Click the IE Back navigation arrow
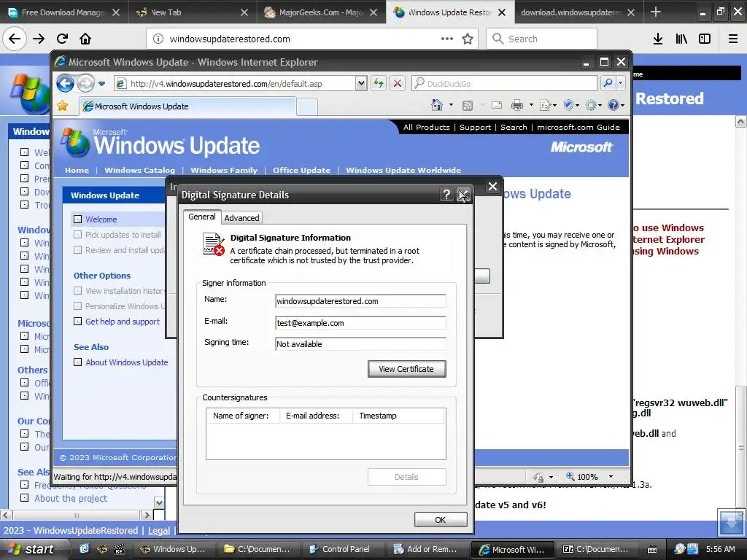Screen dimensions: 747x560 pyautogui.click(x=65, y=83)
